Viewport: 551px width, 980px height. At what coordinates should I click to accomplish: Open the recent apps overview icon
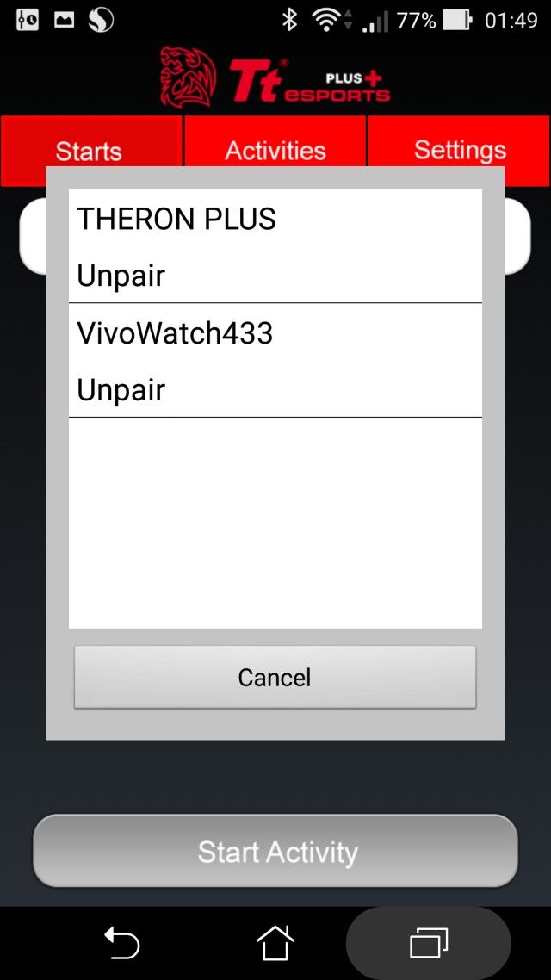tap(429, 942)
